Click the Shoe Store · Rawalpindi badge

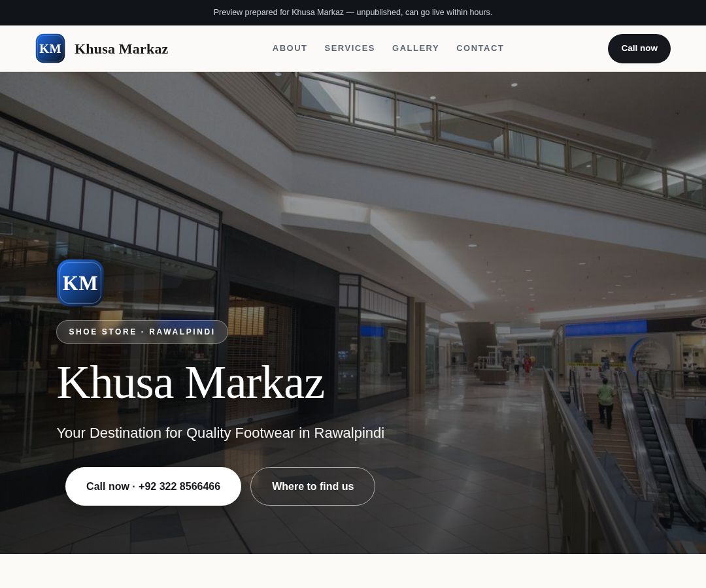coord(142,331)
